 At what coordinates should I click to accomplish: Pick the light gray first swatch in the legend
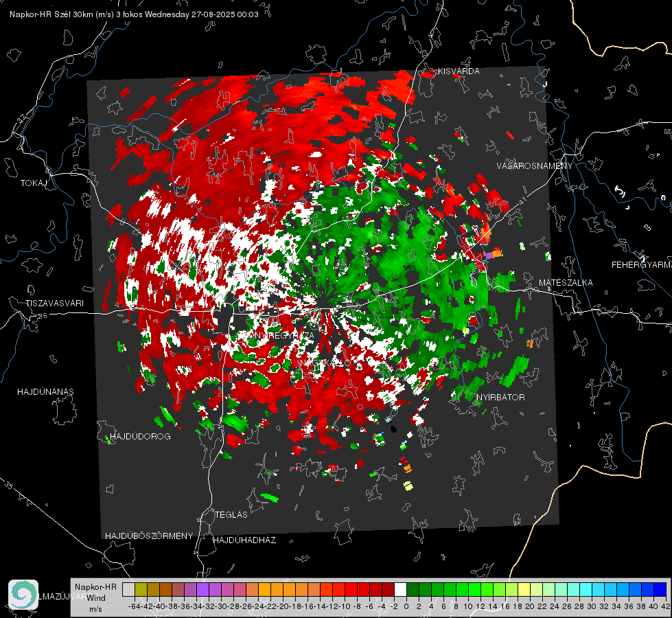128,589
